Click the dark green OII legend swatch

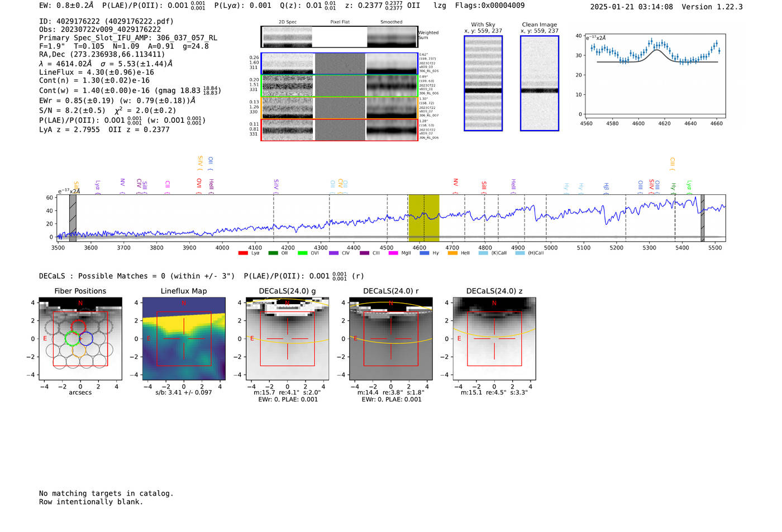[x=273, y=253]
